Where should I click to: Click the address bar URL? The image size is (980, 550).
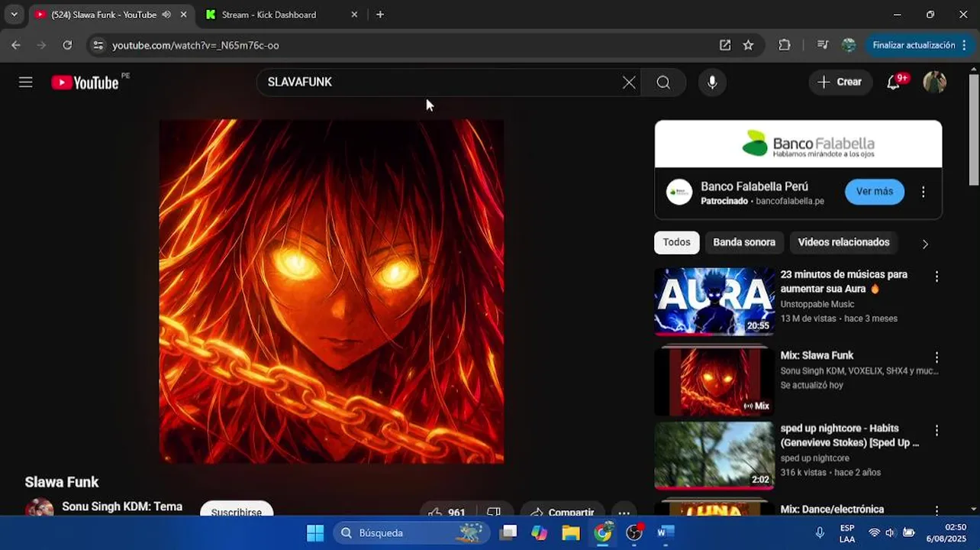[x=195, y=45]
